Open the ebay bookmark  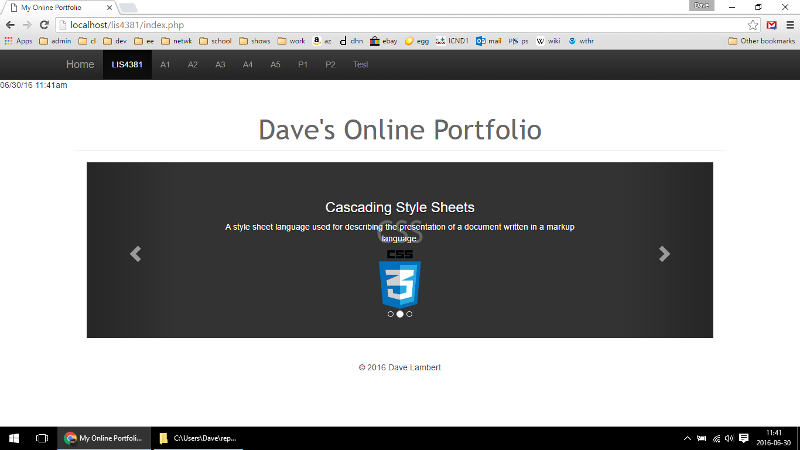384,41
